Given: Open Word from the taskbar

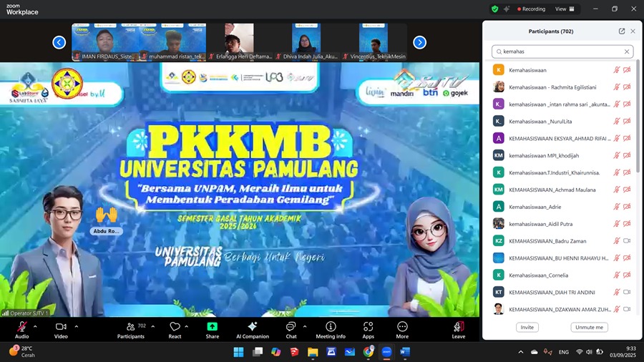Looking at the screenshot, I should (x=405, y=352).
